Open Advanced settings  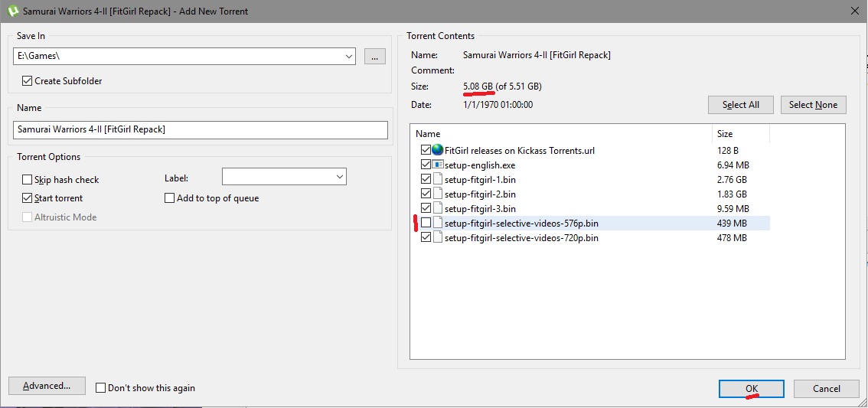pyautogui.click(x=47, y=386)
